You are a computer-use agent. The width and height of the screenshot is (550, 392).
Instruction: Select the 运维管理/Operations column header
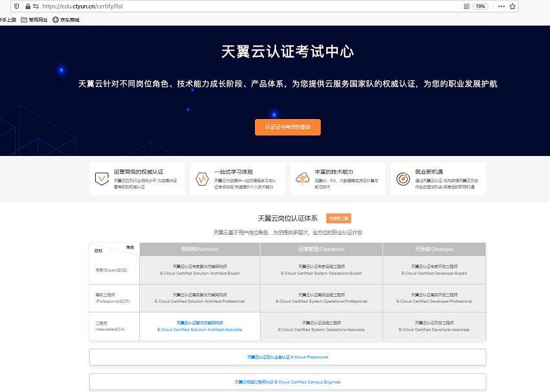(x=322, y=249)
